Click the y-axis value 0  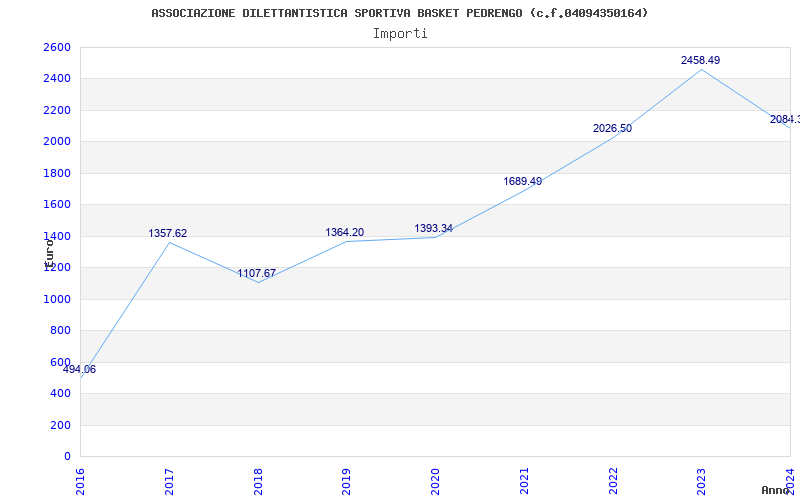point(67,456)
